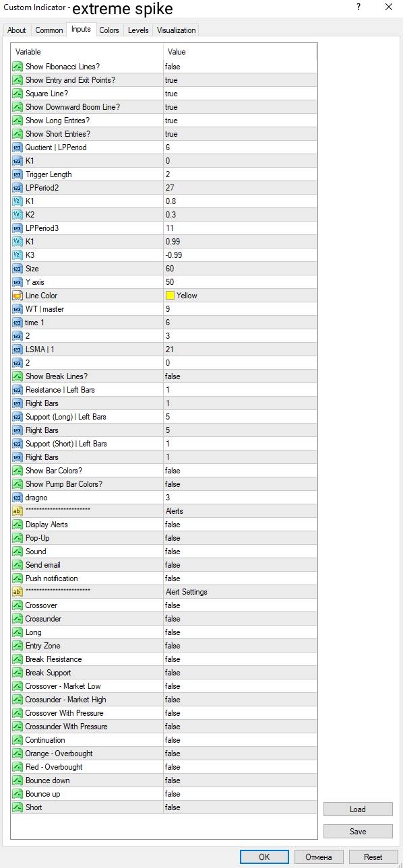This screenshot has width=403, height=868.
Task: Click the string icon beside the Alerts separator
Action: (18, 511)
